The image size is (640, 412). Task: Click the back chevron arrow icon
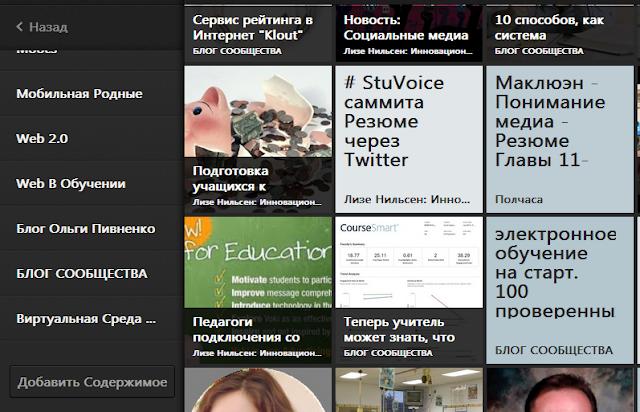point(19,27)
